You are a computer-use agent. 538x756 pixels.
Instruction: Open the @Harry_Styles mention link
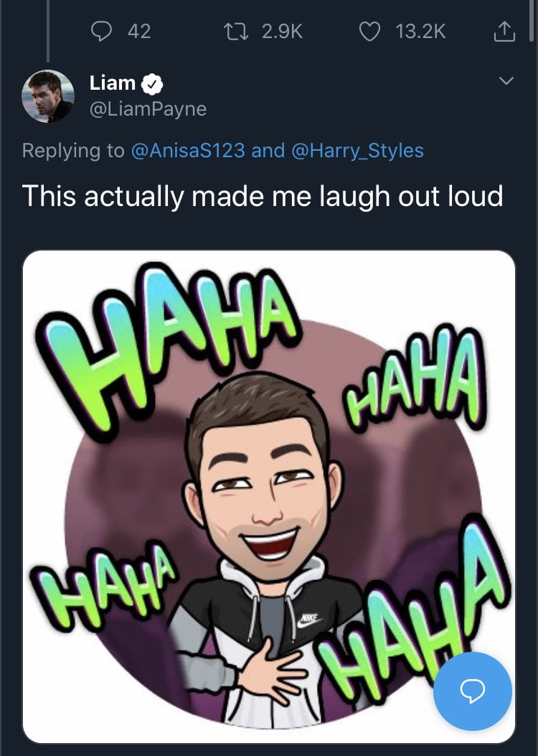357,151
